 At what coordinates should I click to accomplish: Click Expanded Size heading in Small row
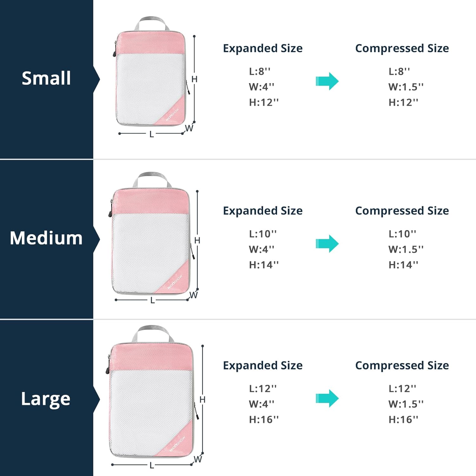pos(263,48)
